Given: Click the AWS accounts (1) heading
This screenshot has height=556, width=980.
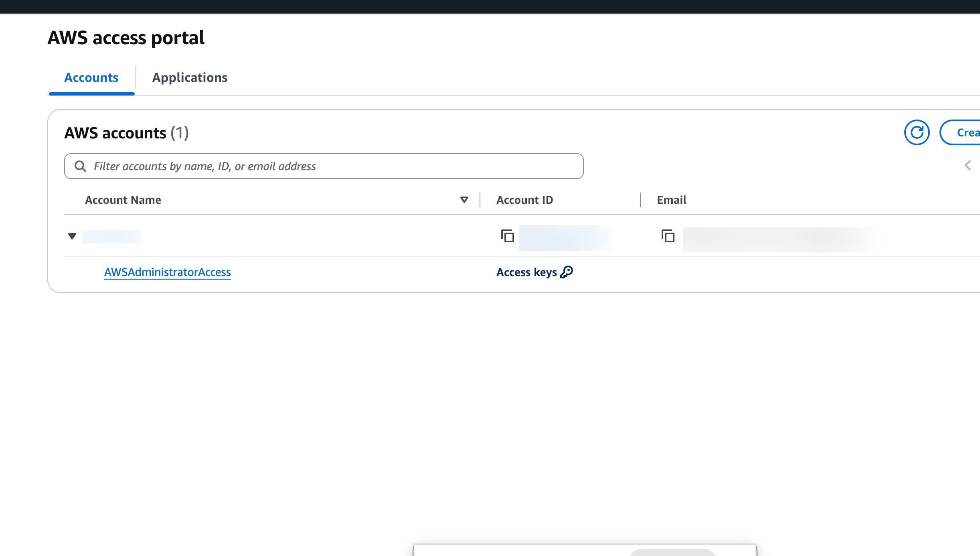Looking at the screenshot, I should (x=127, y=133).
